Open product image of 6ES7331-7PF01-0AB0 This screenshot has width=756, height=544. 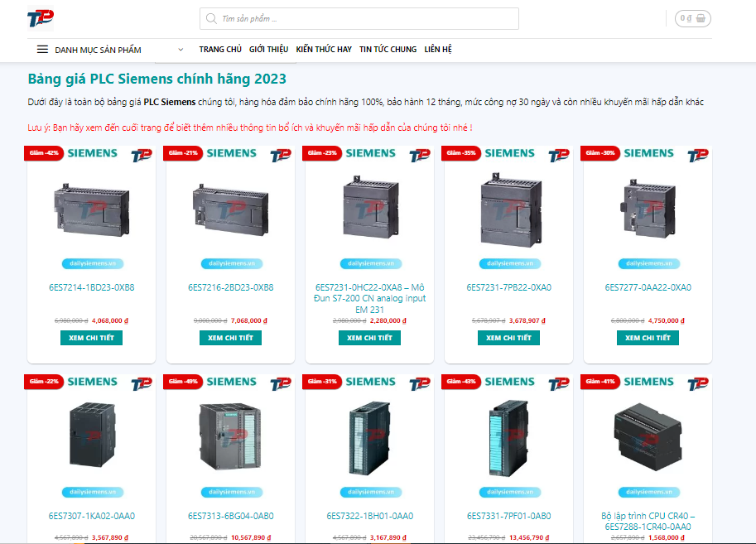pyautogui.click(x=508, y=438)
